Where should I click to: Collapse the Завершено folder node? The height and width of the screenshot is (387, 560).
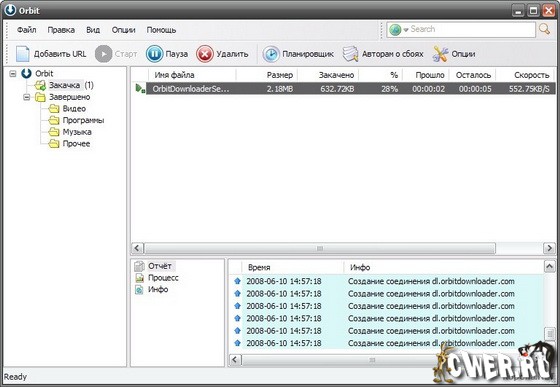pyautogui.click(x=26, y=97)
